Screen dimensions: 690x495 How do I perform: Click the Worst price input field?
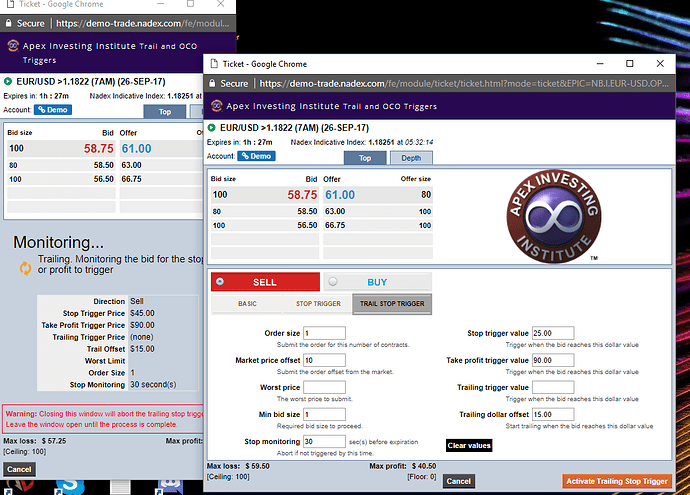coord(324,387)
